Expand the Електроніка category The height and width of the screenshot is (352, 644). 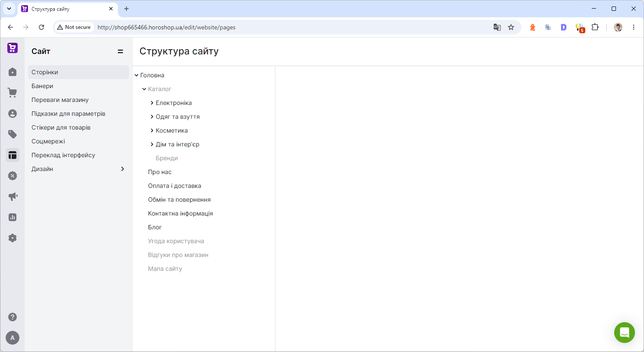[152, 103]
